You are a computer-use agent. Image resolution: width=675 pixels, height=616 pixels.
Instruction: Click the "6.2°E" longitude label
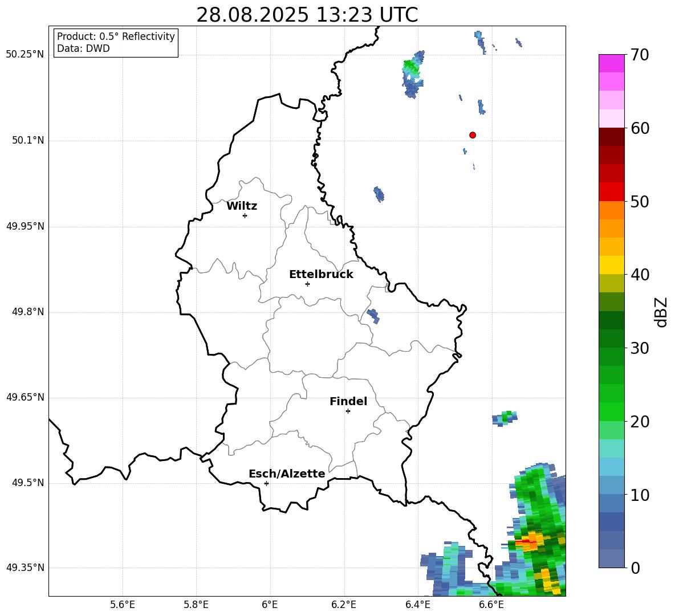[344, 605]
